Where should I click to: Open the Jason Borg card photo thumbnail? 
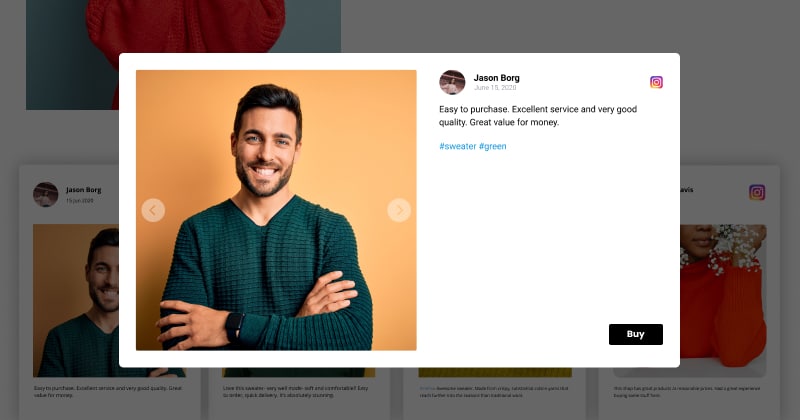click(76, 301)
